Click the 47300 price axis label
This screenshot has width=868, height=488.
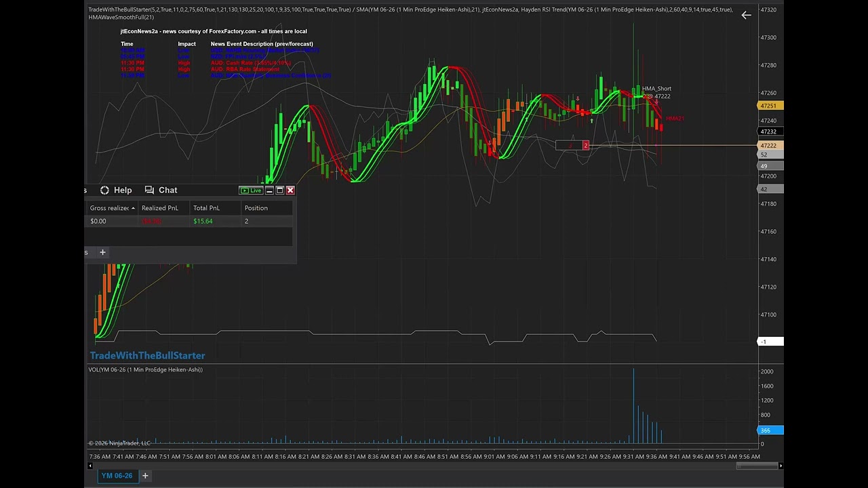click(768, 37)
